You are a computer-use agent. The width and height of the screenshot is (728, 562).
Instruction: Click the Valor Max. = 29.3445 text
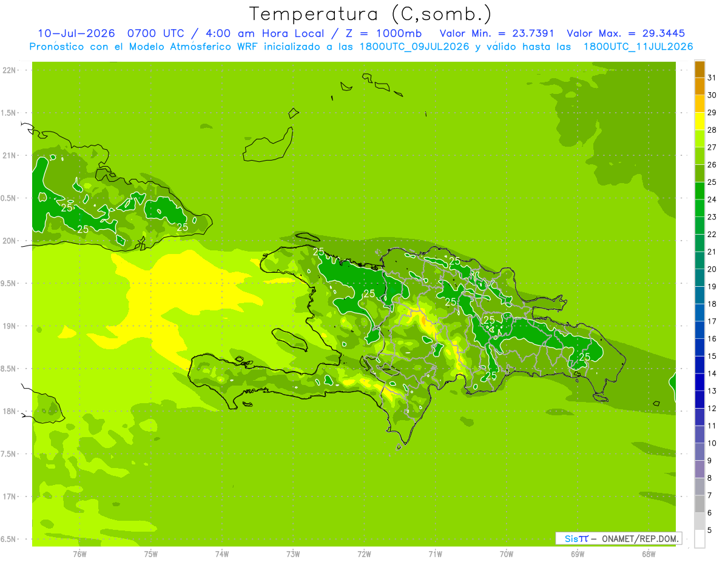(x=626, y=33)
